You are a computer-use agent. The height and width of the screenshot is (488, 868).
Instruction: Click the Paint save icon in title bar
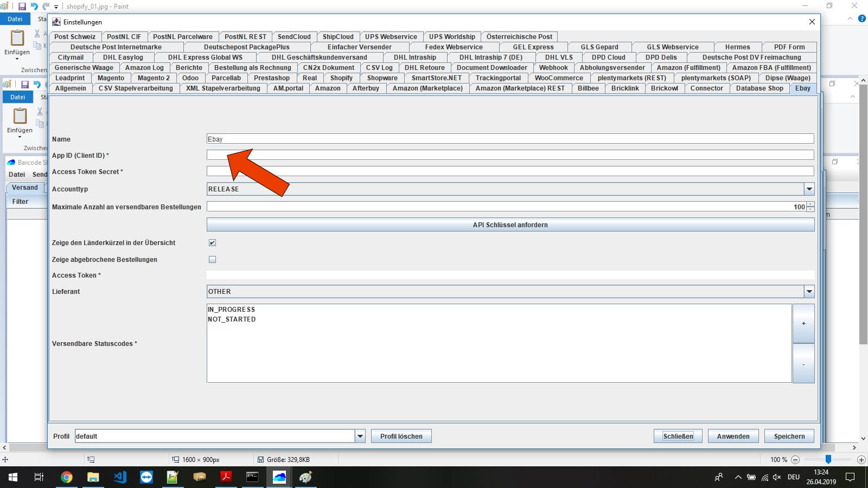(x=22, y=7)
